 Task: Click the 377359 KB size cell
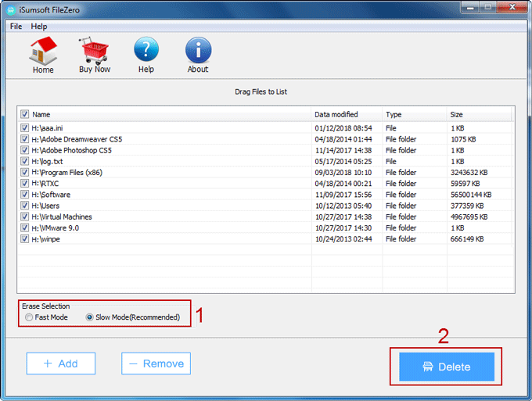[467, 206]
